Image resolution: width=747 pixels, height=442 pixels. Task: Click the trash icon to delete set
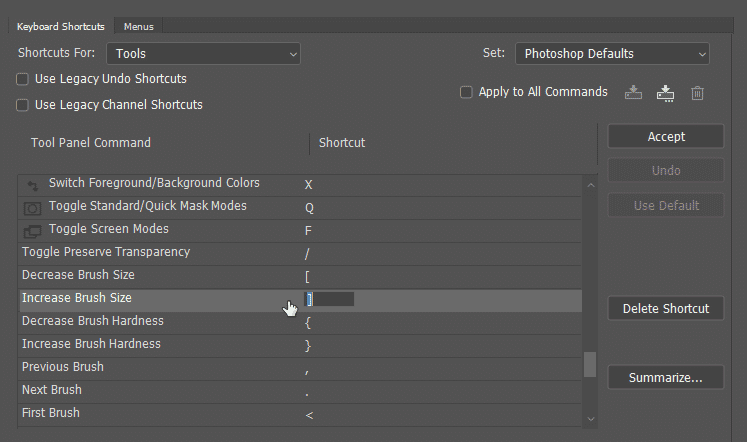tap(697, 93)
